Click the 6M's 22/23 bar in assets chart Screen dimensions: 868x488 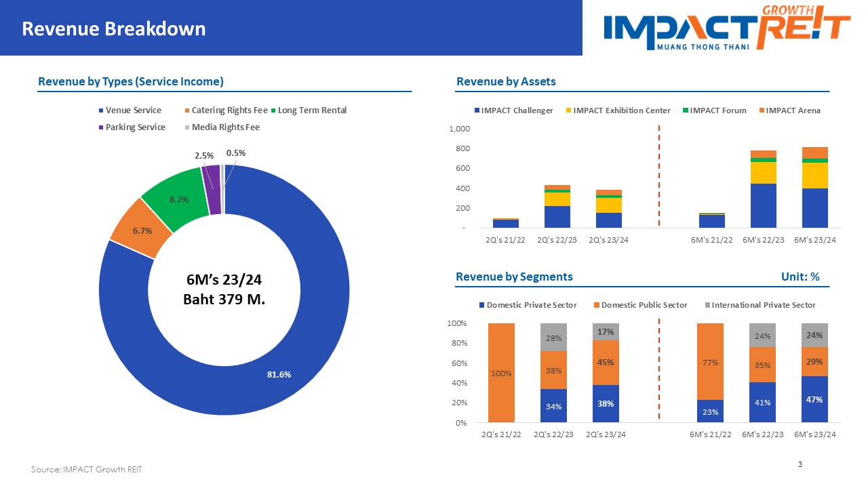[764, 189]
